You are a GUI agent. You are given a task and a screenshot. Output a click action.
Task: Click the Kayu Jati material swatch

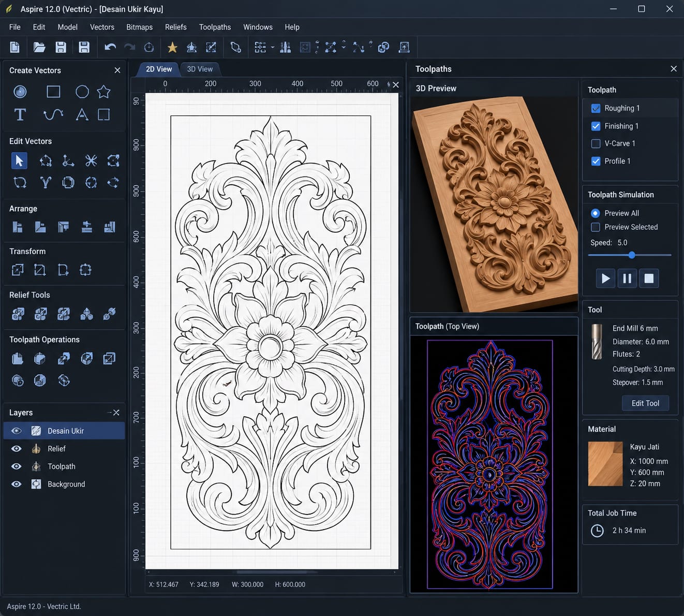[605, 464]
